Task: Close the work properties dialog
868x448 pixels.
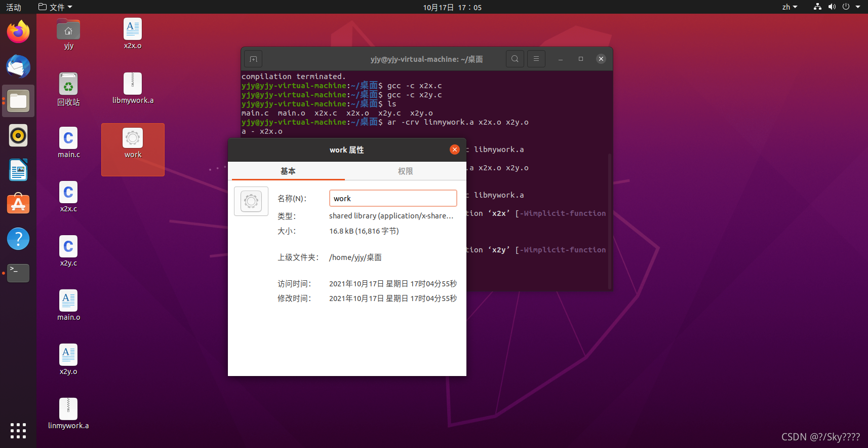Action: [x=455, y=150]
